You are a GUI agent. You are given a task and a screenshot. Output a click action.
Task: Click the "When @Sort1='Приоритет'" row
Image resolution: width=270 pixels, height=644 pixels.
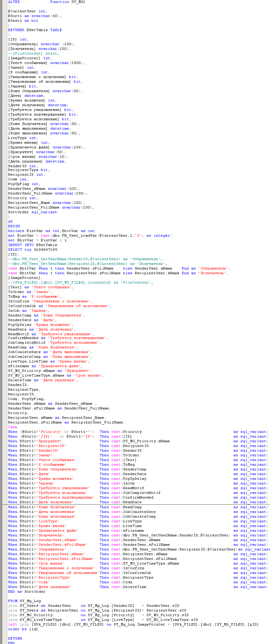pyautogui.click(x=138, y=441)
